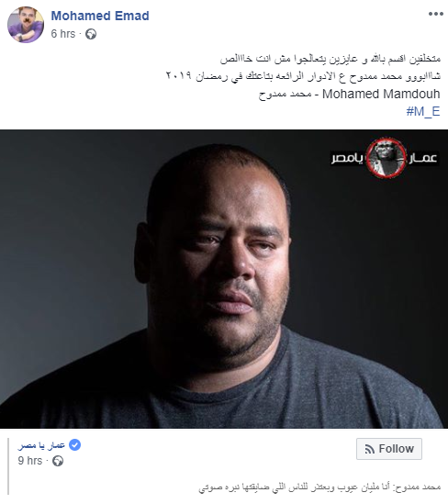Click the first line of Arabic post text
This screenshot has height=504, width=448.
330,59
